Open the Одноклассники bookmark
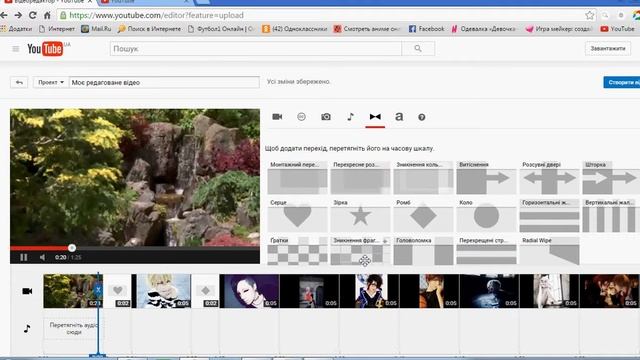Viewport: 640px width, 360px height. pyautogui.click(x=295, y=29)
